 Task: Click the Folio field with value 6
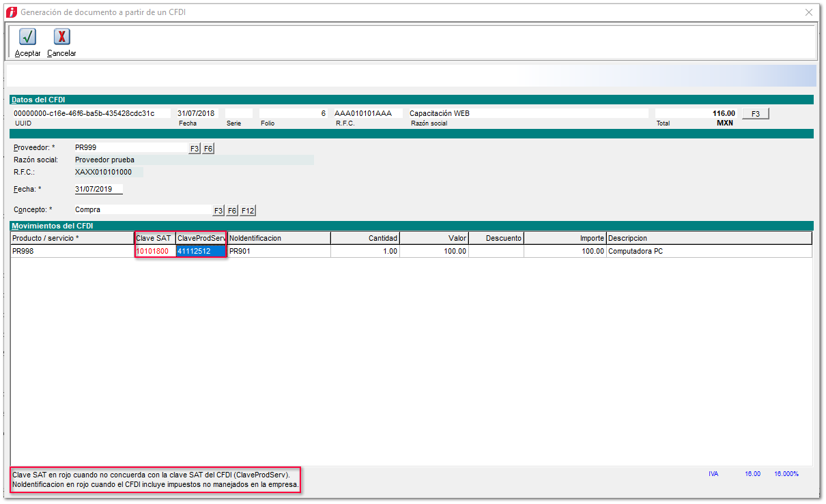[293, 113]
